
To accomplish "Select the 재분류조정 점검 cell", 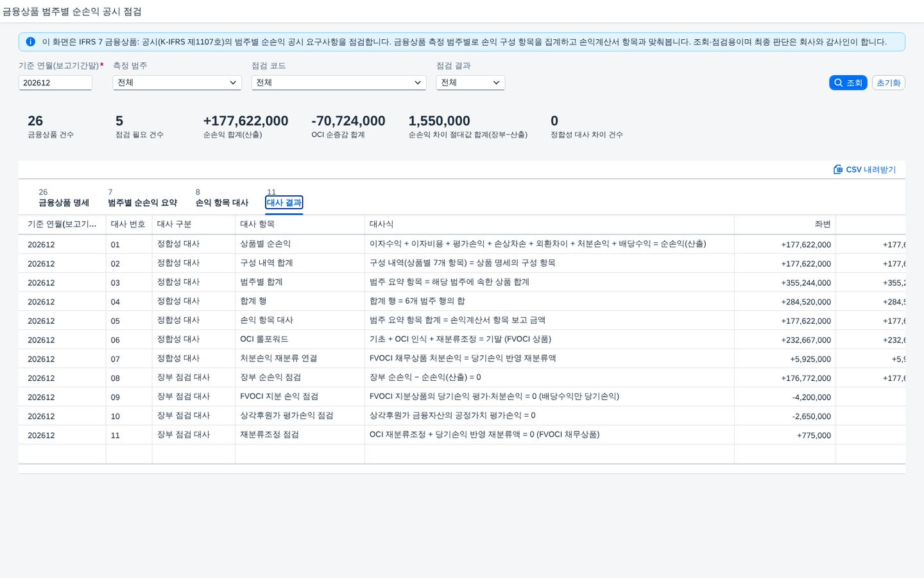I will pos(300,435).
